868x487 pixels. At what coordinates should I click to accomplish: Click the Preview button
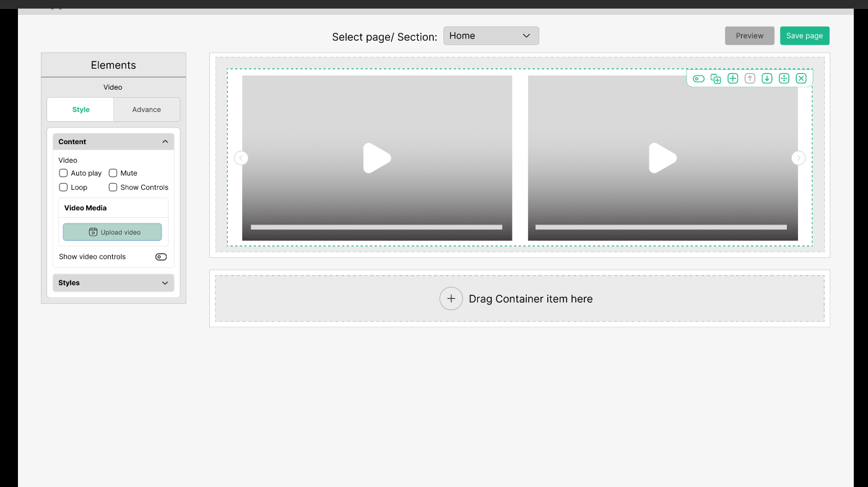750,36
